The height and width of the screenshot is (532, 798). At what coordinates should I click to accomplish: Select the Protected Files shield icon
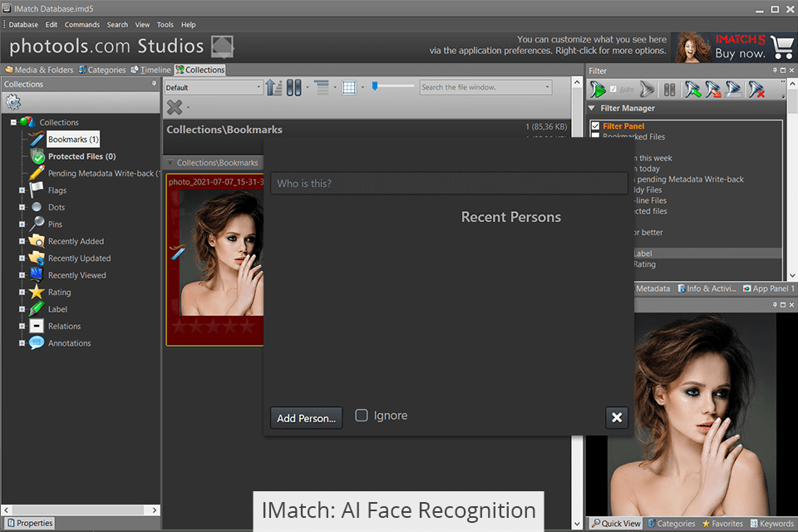(x=37, y=156)
